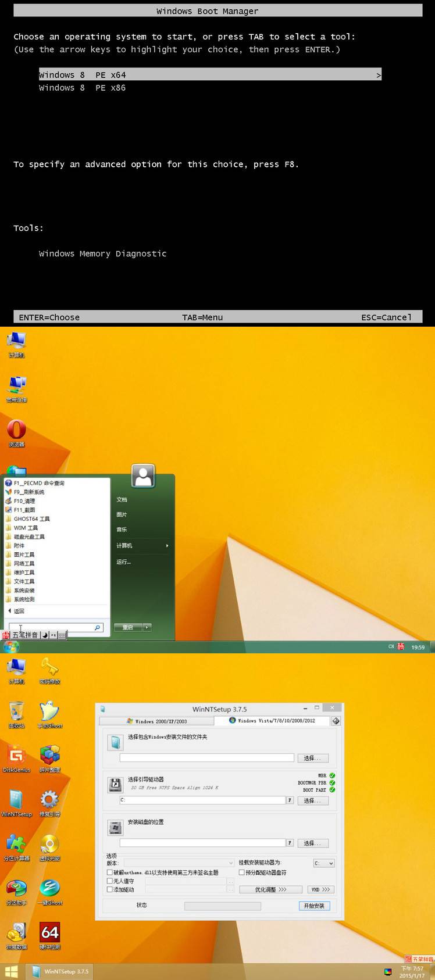The image size is (435, 980).
Task: Enable the 破解uxtheme.dll checkbox
Action: coord(110,872)
